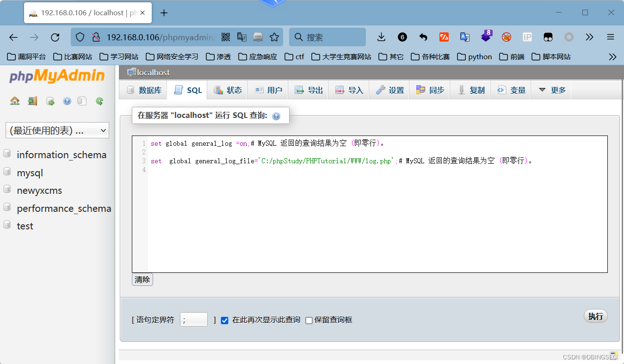Expand the 更多 (More) tab dropdown
Screen dimensions: 624x364
coord(552,90)
